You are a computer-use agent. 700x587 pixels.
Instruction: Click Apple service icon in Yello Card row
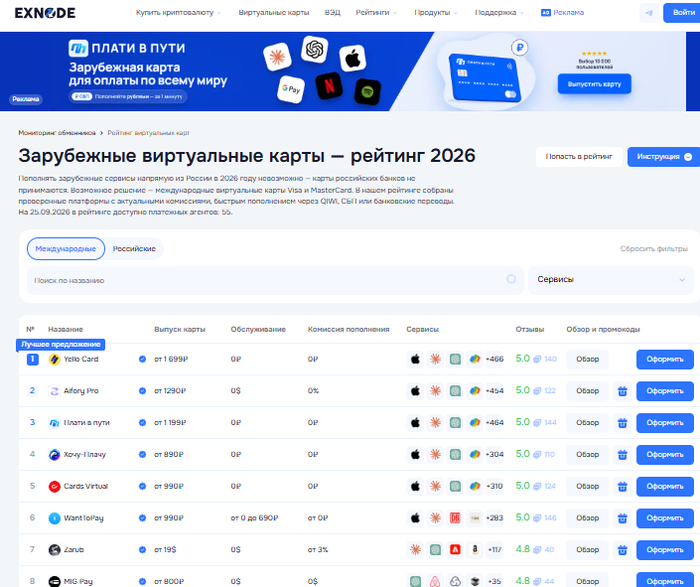coord(415,359)
